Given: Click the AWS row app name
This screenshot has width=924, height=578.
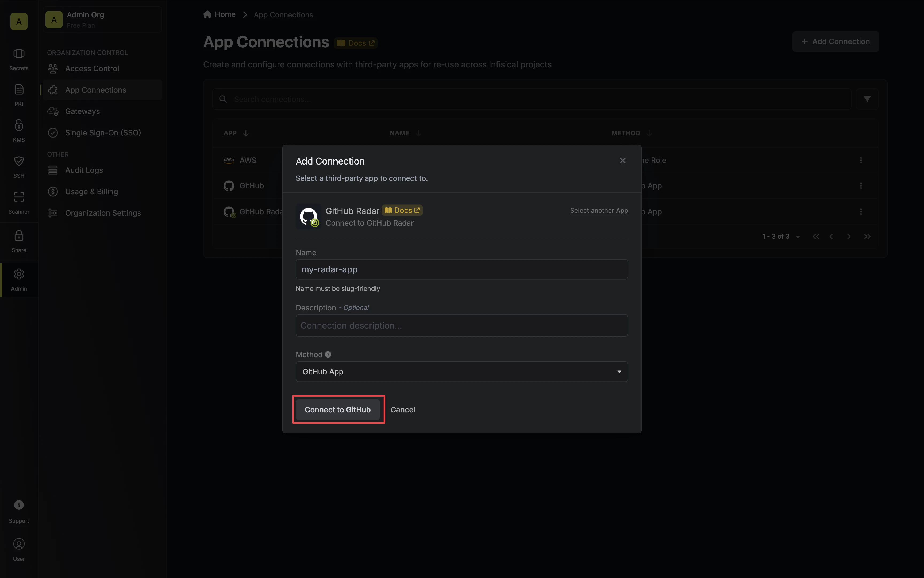Looking at the screenshot, I should (x=248, y=160).
